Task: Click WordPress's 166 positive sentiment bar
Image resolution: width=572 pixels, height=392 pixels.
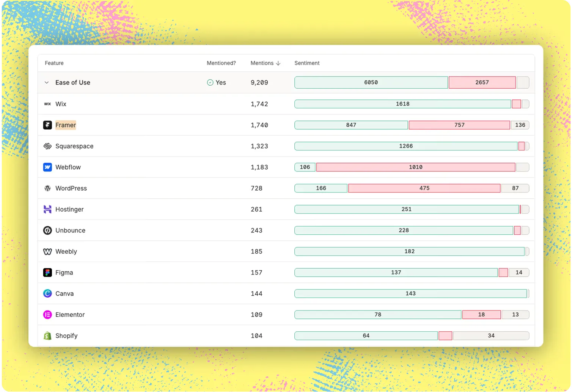Action: (x=321, y=188)
